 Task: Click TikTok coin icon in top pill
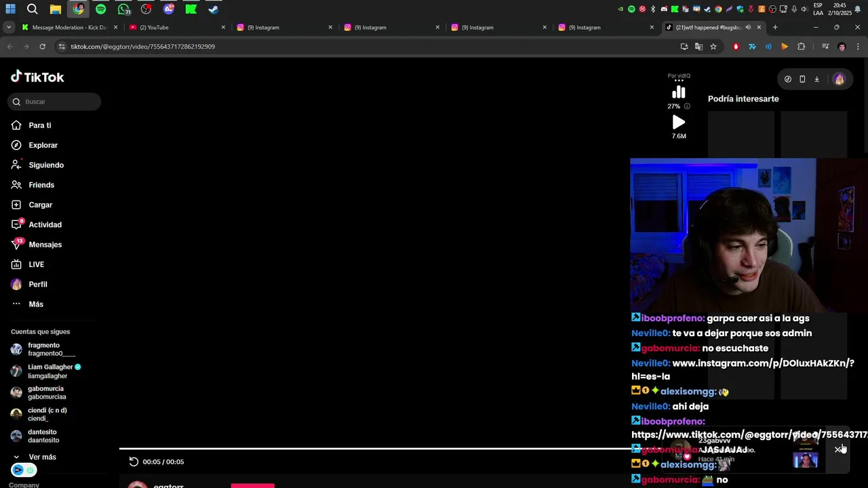pyautogui.click(x=787, y=79)
